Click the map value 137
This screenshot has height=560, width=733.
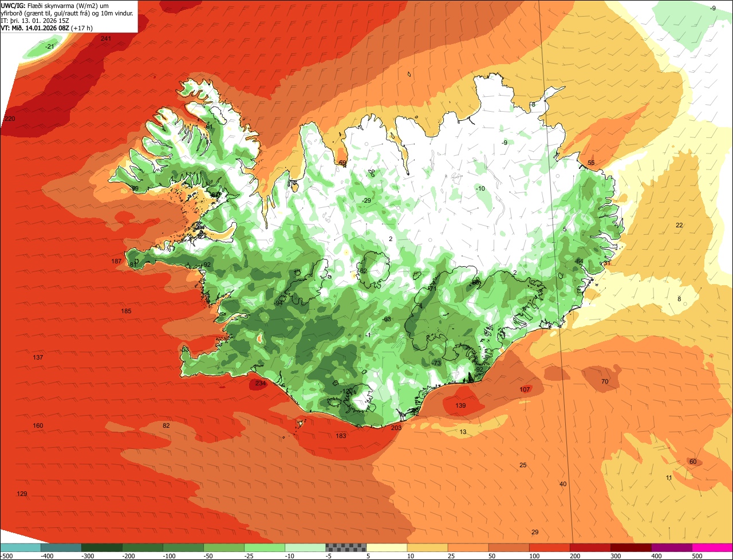click(x=38, y=357)
